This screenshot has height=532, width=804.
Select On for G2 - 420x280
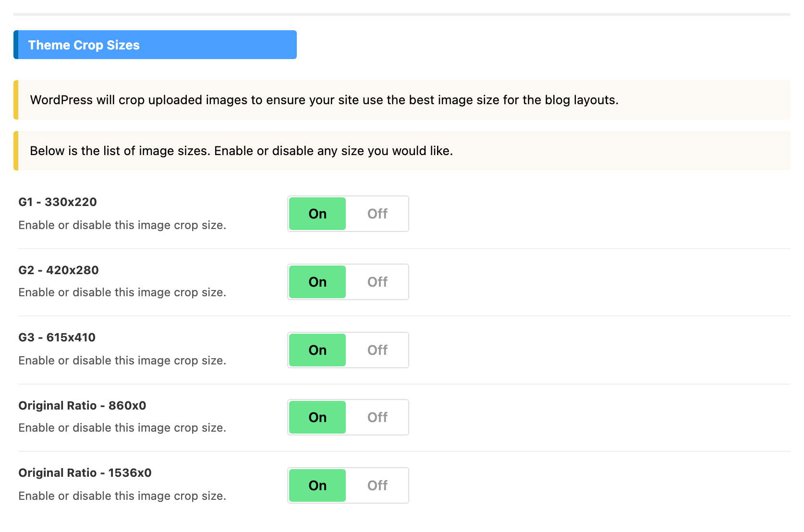tap(317, 282)
